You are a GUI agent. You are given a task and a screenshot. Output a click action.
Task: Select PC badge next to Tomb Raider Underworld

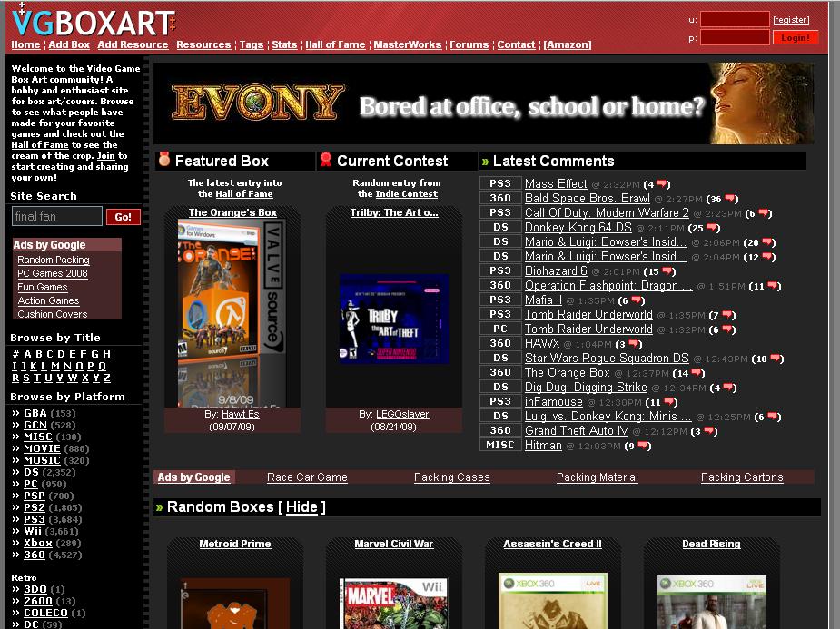pyautogui.click(x=500, y=329)
